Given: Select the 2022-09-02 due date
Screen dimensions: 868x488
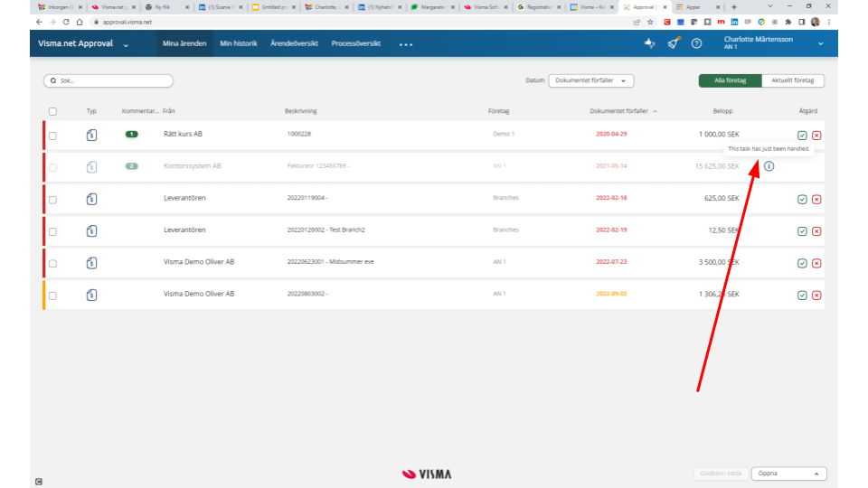Looking at the screenshot, I should pos(611,294).
